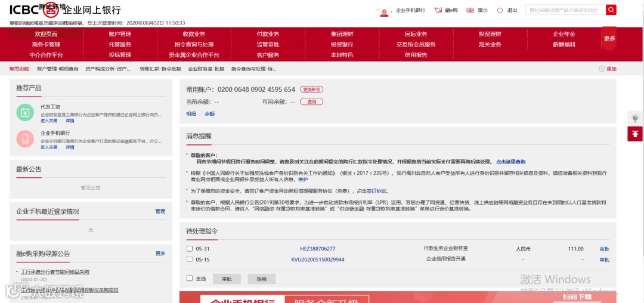Expand the 更多 navigation menu
Viewport: 644px width, 303px height.
click(609, 39)
